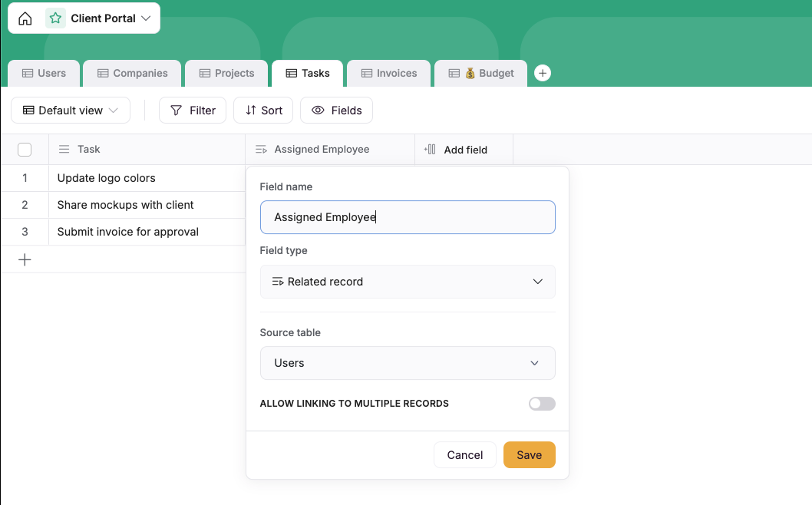The image size is (812, 505).
Task: Click the table icon on Projects tab
Action: (205, 73)
